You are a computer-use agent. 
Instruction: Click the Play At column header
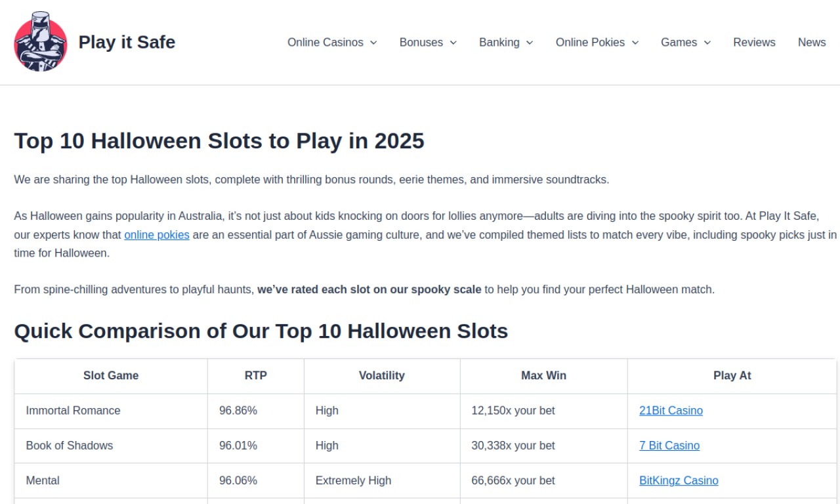pyautogui.click(x=732, y=376)
